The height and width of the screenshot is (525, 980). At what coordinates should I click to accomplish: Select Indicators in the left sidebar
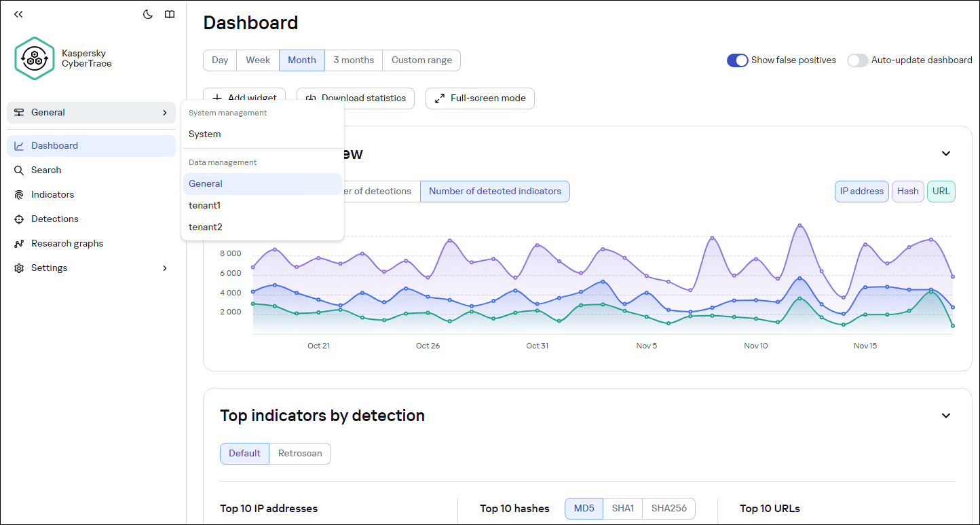(51, 194)
